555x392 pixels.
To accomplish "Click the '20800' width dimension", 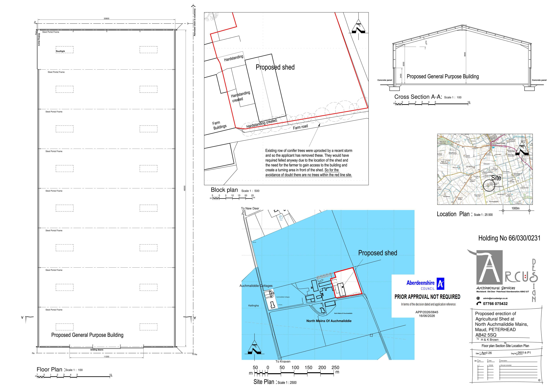I will point(106,18).
